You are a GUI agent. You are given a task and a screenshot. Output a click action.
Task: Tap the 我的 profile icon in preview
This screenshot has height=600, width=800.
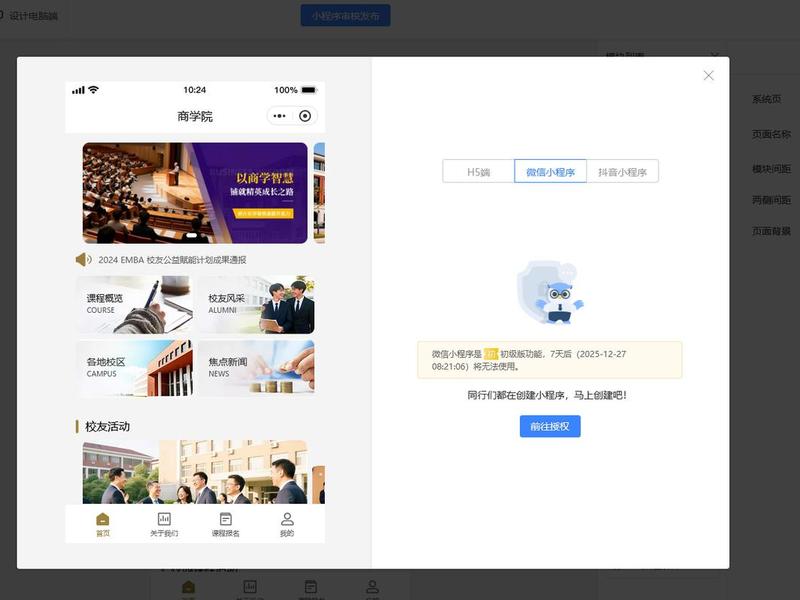click(x=287, y=519)
